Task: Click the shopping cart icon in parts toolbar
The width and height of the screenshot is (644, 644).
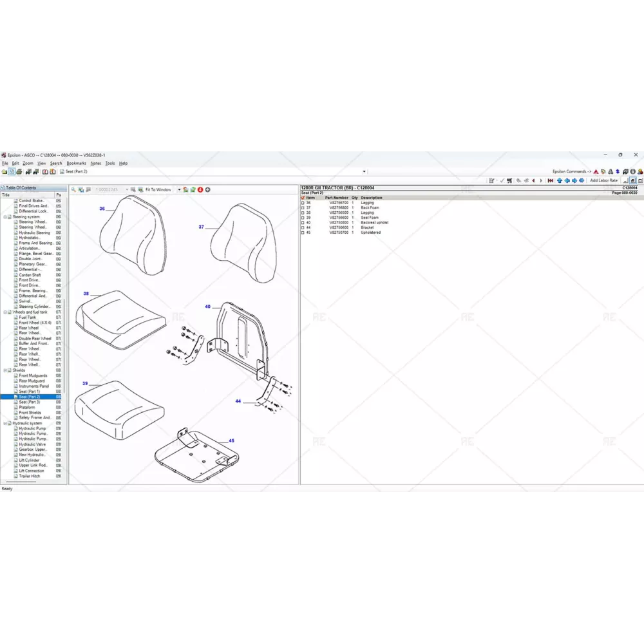Action: [x=510, y=181]
